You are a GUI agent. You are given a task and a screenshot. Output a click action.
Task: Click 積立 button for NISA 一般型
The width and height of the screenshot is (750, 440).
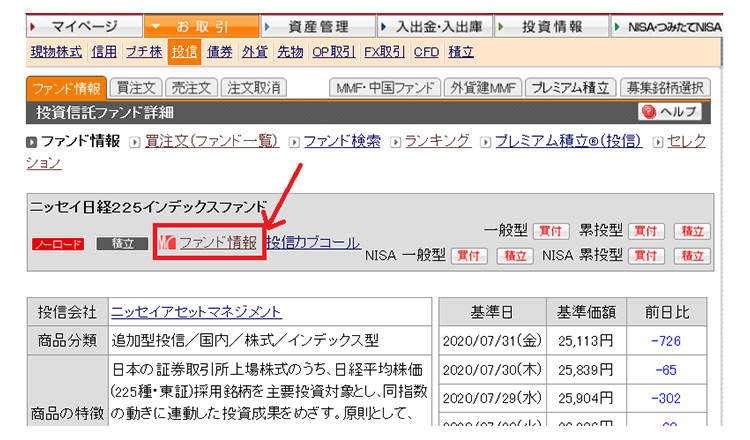515,256
